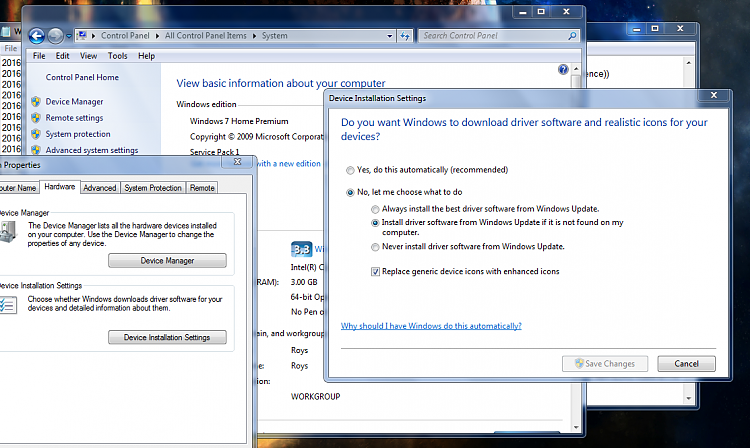Click the WORKGROUP text

316,397
